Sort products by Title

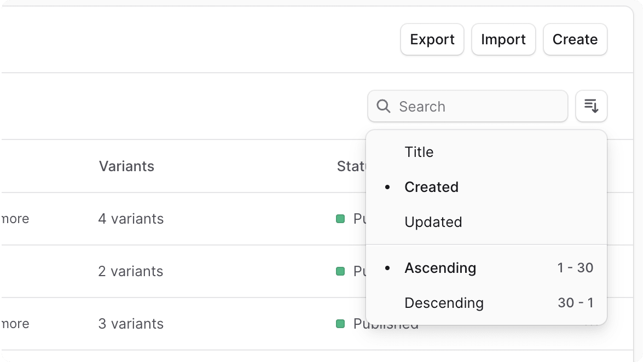tap(419, 152)
